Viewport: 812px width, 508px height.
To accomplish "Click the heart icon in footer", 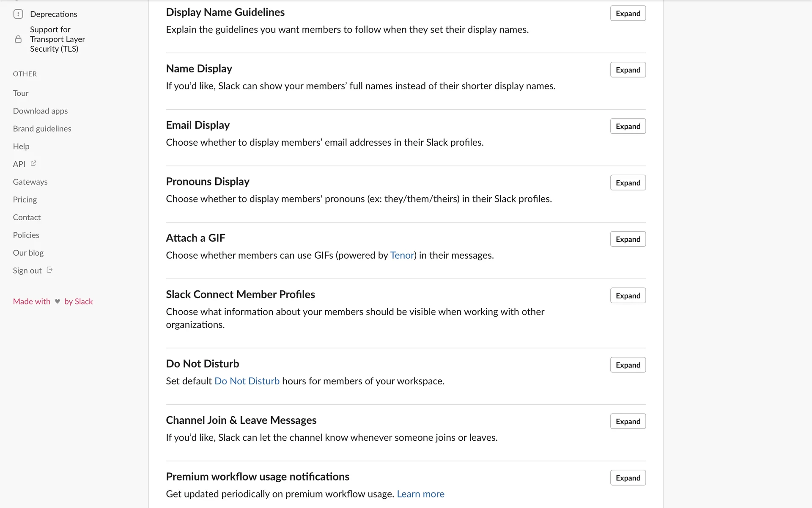I will 58,301.
